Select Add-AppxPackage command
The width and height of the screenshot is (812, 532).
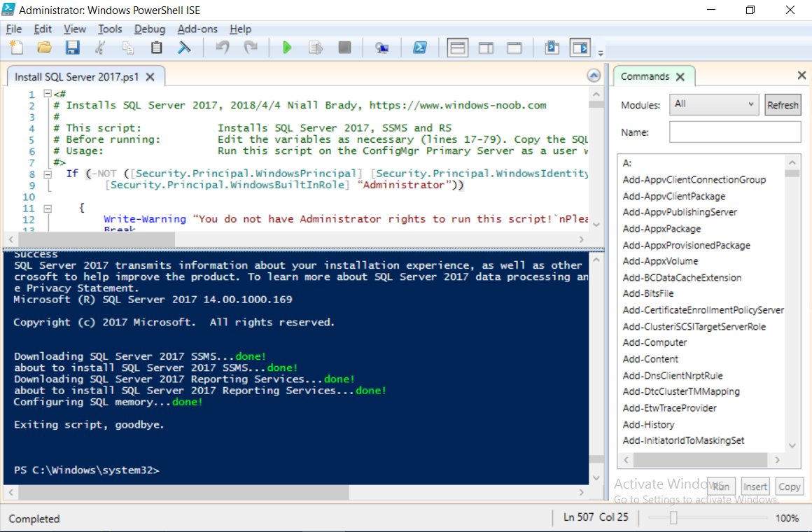(661, 228)
